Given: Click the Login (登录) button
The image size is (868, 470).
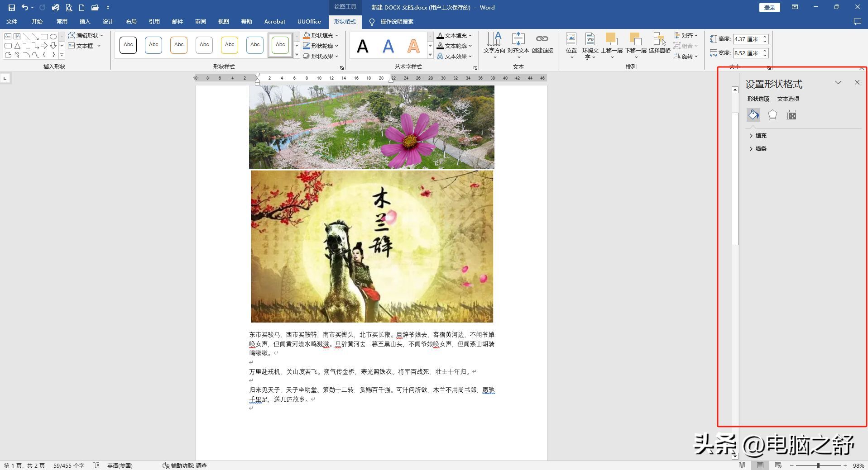Looking at the screenshot, I should (x=770, y=7).
